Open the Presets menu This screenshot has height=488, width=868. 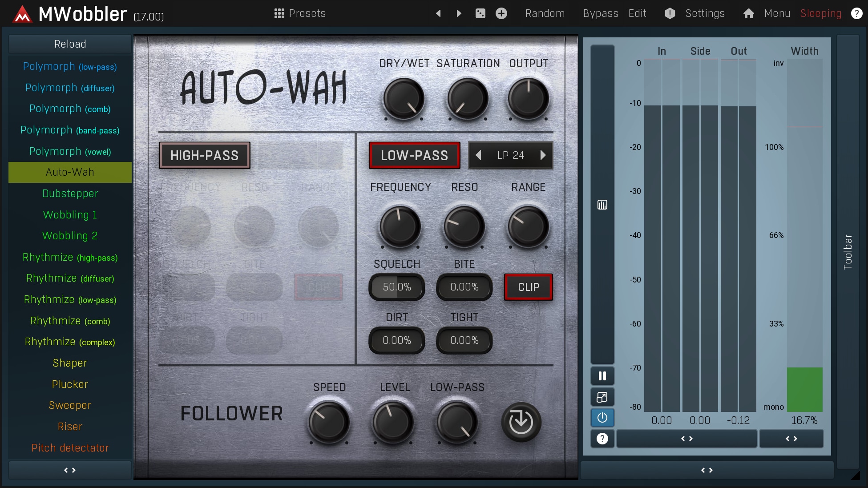300,13
